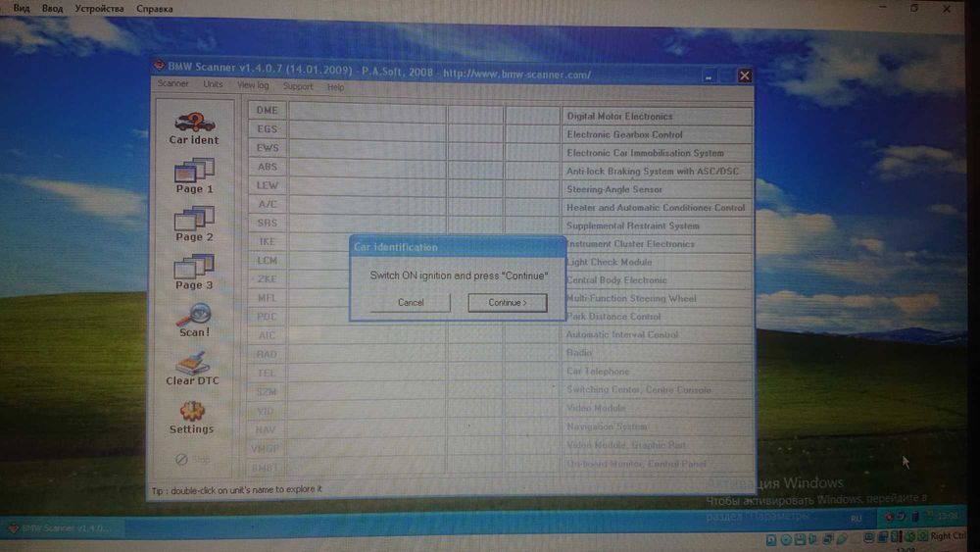Click RU language indicator in taskbar
This screenshot has width=980, height=552.
click(856, 519)
